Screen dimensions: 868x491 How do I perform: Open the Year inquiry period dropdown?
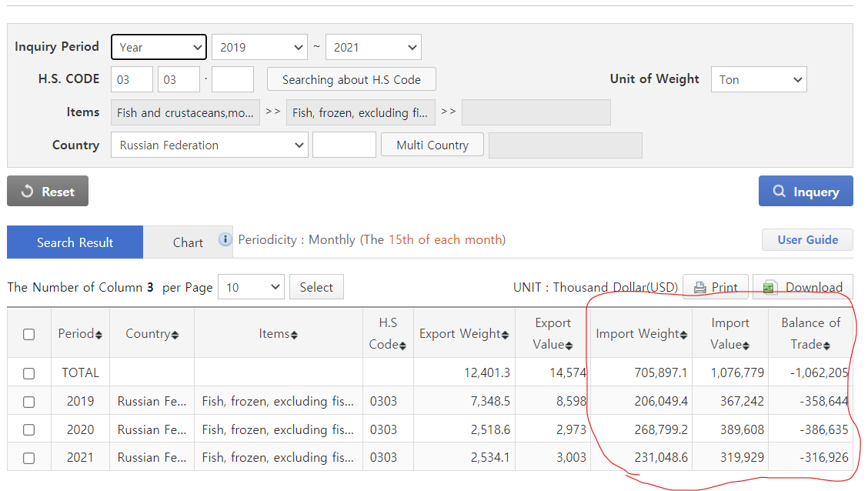[159, 47]
